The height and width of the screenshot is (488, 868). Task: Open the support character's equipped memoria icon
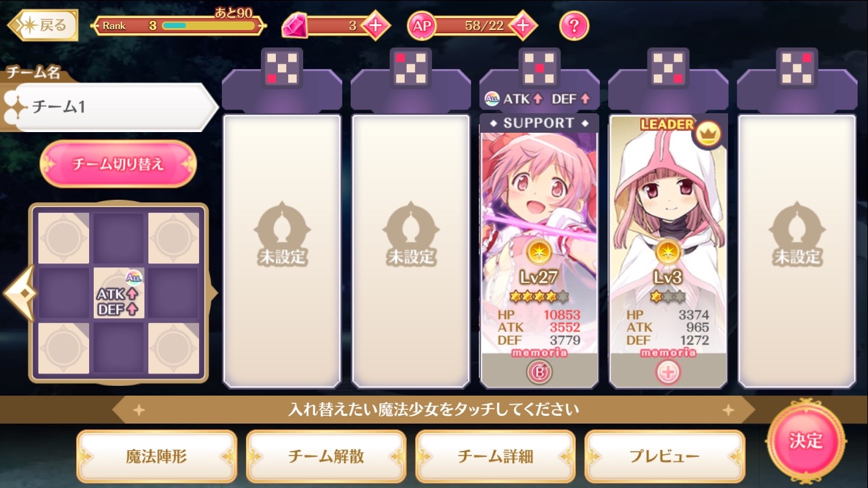539,372
